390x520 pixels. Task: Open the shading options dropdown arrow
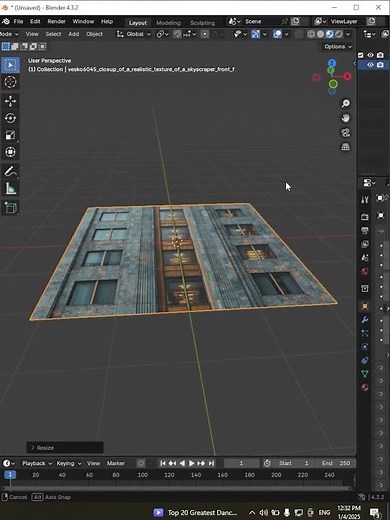tap(348, 34)
